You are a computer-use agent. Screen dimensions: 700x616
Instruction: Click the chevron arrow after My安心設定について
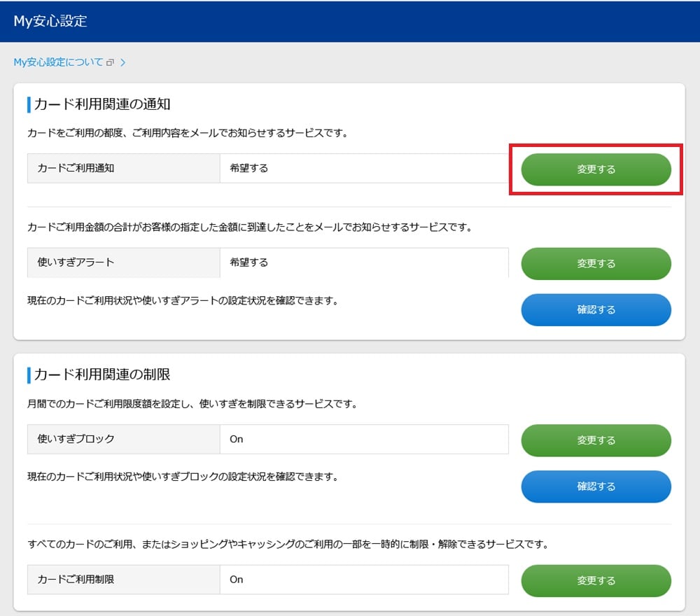pyautogui.click(x=122, y=62)
